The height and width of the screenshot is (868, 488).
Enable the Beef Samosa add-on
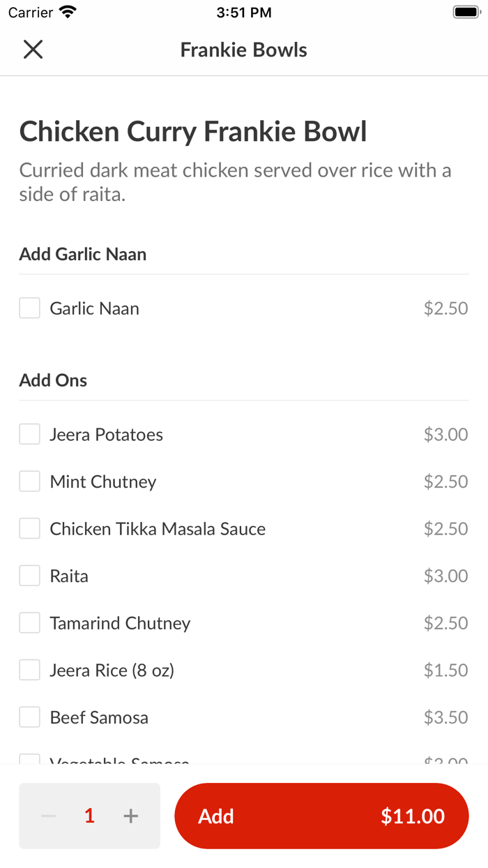[29, 717]
